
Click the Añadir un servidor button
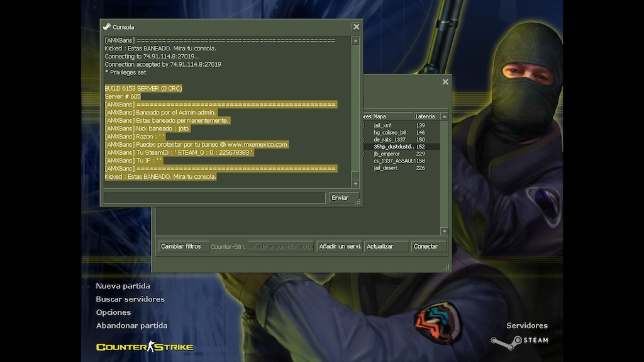coord(340,246)
